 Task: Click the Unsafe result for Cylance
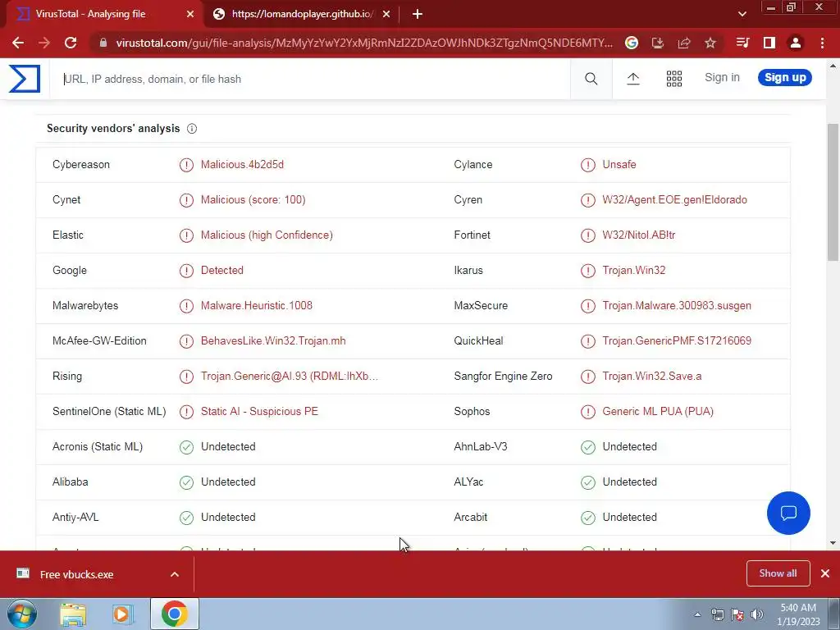(x=619, y=164)
